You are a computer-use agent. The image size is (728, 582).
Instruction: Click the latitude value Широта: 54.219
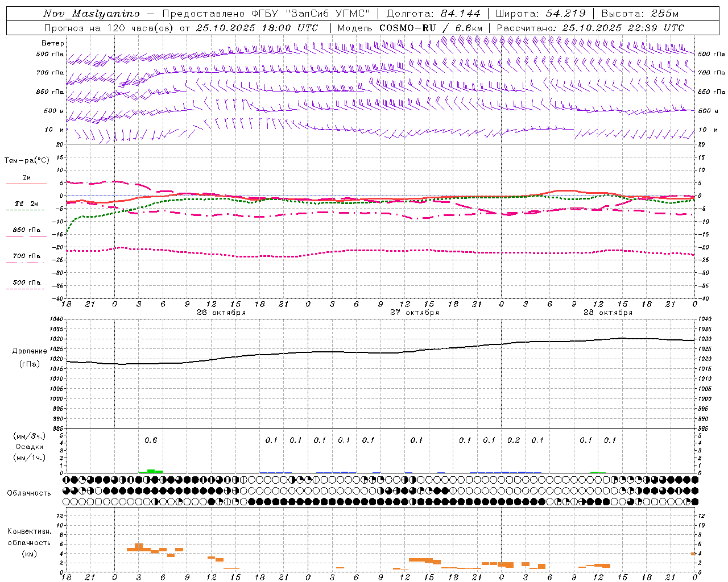(540, 14)
